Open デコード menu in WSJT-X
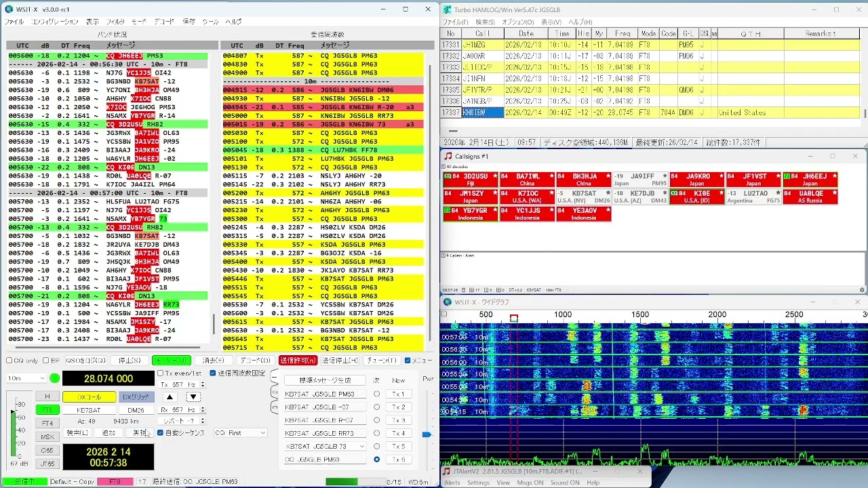 click(163, 22)
